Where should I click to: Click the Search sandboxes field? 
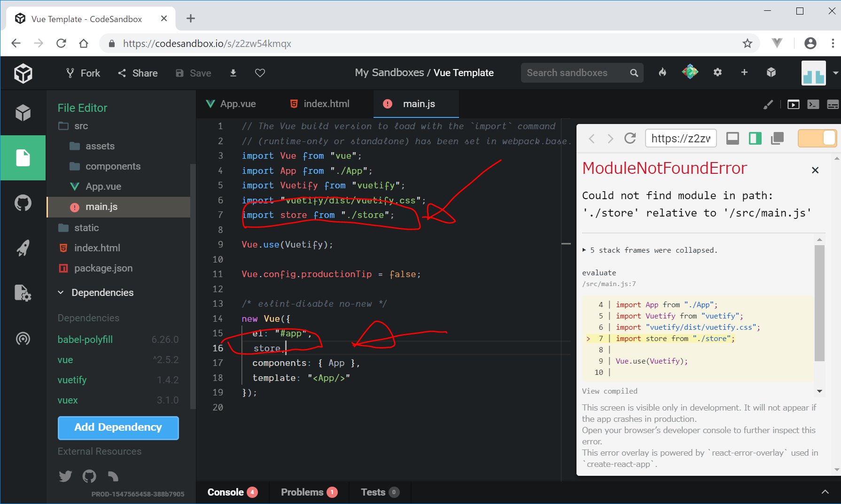tap(576, 73)
